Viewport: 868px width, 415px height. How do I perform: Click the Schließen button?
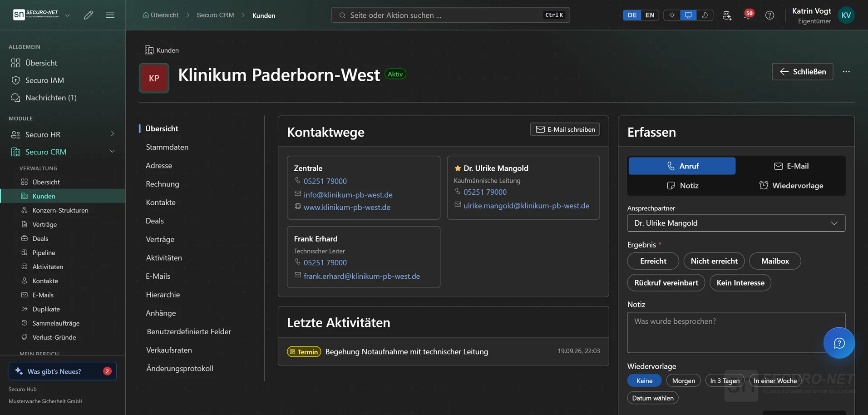[x=802, y=72]
